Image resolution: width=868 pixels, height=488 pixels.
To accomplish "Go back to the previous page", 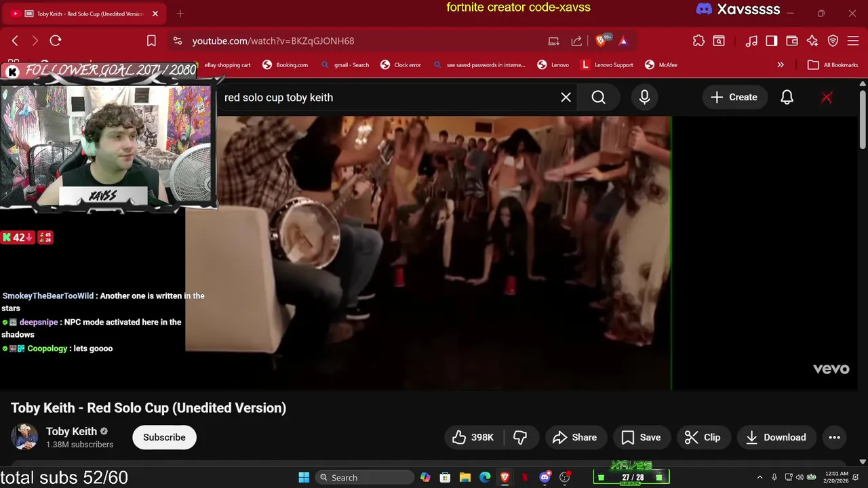I will tap(15, 41).
